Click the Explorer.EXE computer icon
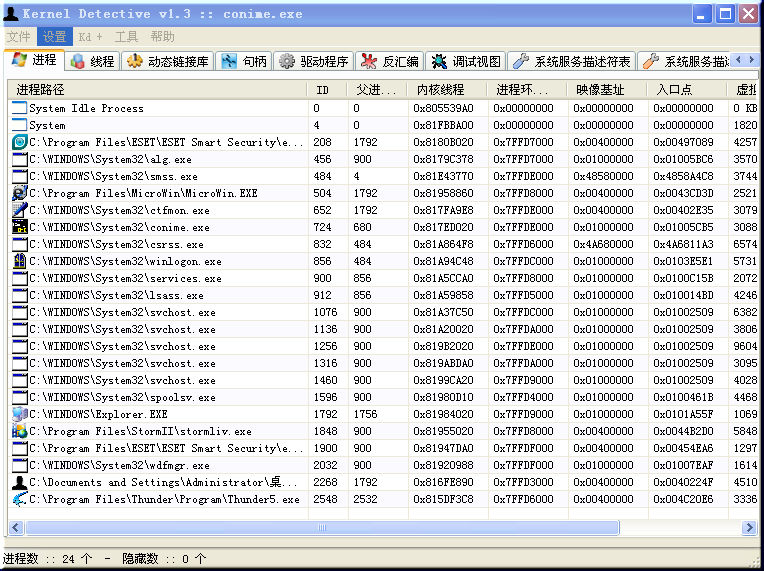 [19, 415]
